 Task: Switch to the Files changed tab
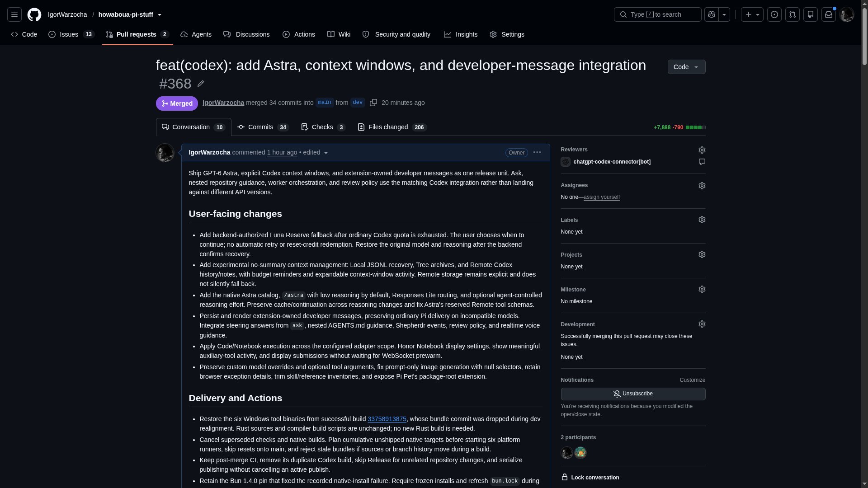[x=392, y=127]
